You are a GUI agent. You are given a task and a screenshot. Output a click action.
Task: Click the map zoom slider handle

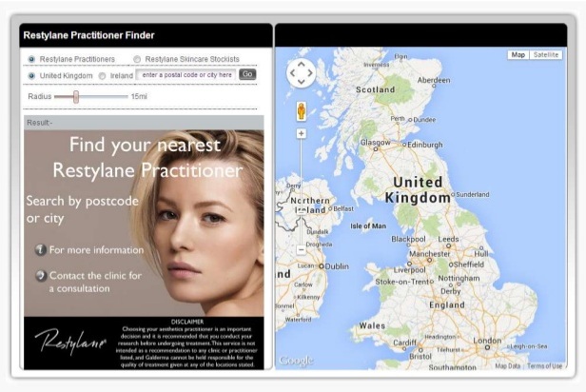tap(302, 211)
